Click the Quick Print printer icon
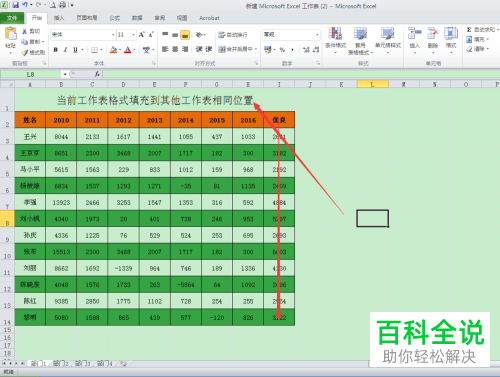Image resolution: width=500 pixels, height=377 pixels. [x=62, y=5]
